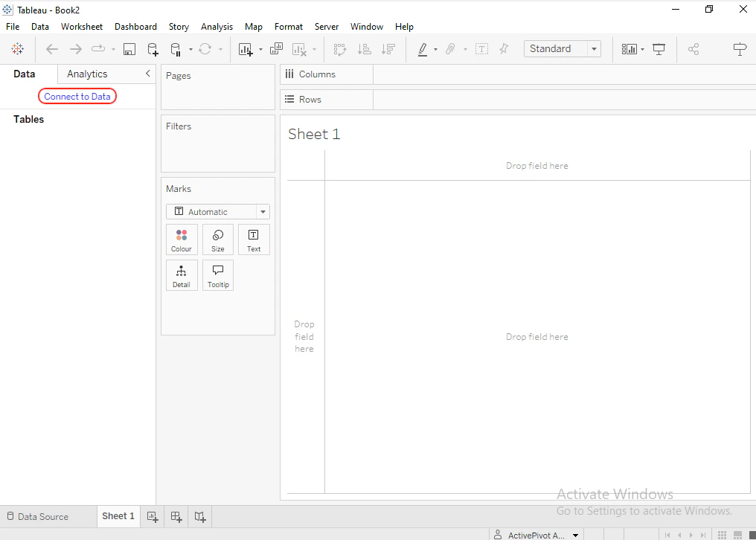756x540 pixels.
Task: Click the Show Mark Labels icon
Action: click(481, 49)
